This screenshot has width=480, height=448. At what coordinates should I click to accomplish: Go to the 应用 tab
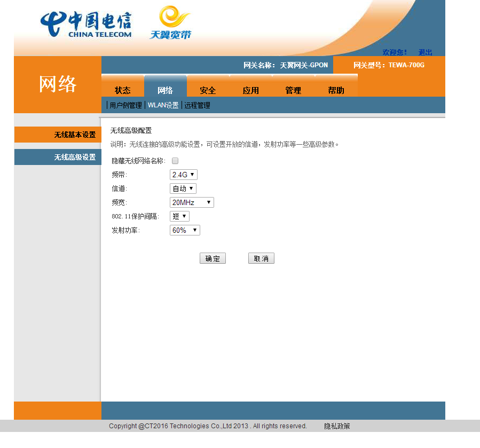(x=250, y=90)
